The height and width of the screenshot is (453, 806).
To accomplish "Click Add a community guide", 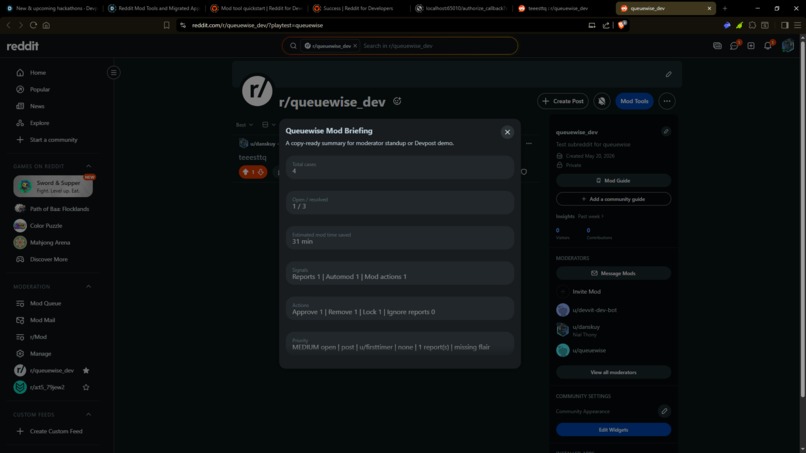I will click(613, 199).
